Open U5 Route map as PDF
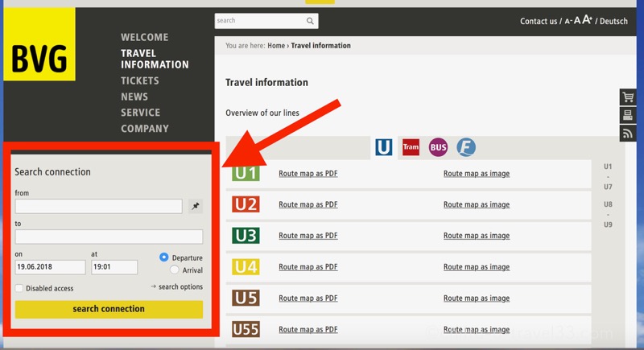The width and height of the screenshot is (644, 350). (x=308, y=299)
